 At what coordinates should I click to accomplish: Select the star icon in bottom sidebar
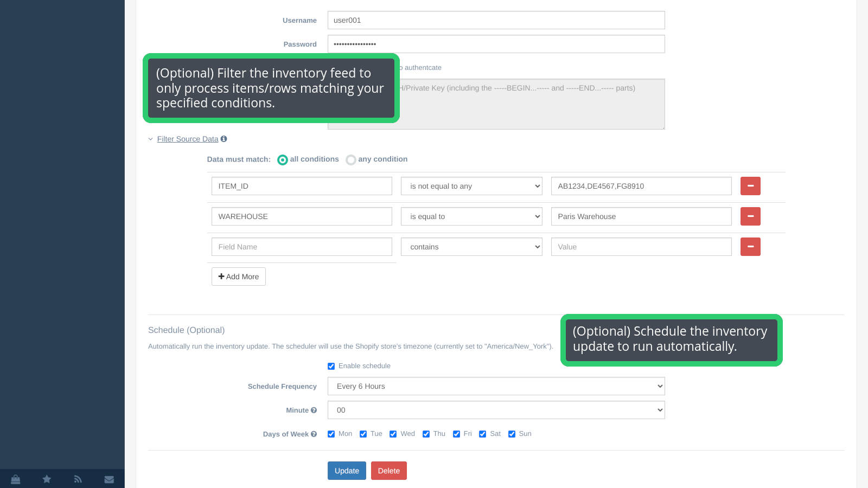pyautogui.click(x=47, y=479)
